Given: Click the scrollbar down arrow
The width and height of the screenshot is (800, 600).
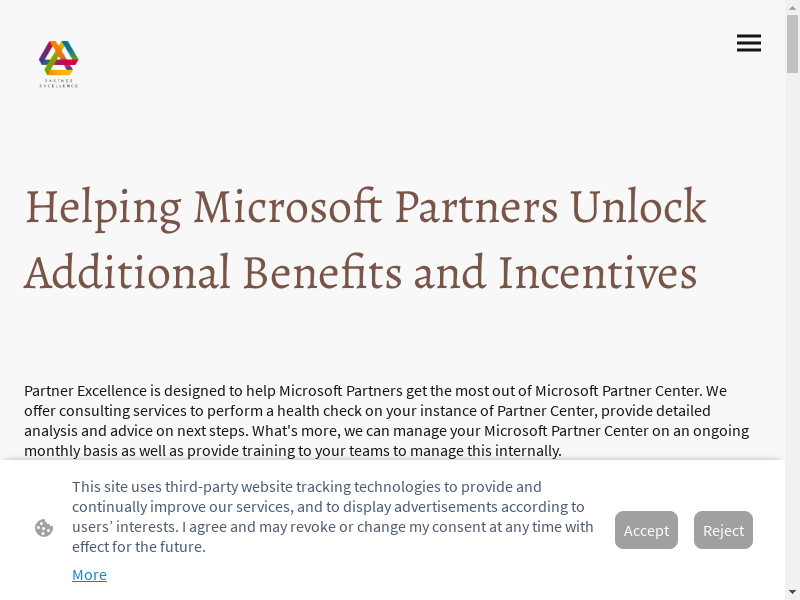Looking at the screenshot, I should (792, 592).
